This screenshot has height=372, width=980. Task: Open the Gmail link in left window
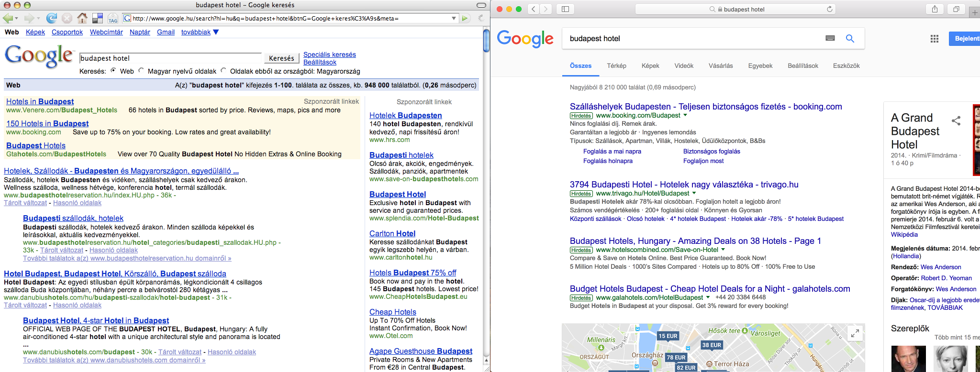point(166,32)
